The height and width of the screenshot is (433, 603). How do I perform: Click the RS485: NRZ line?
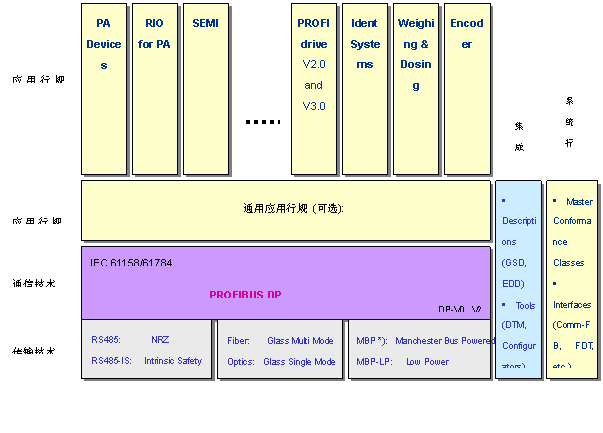tap(130, 340)
